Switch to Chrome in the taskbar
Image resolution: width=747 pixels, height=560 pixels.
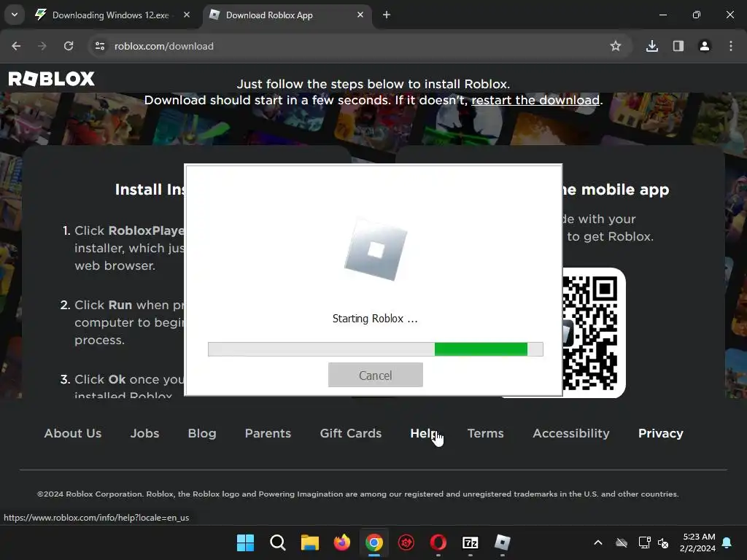pyautogui.click(x=374, y=542)
